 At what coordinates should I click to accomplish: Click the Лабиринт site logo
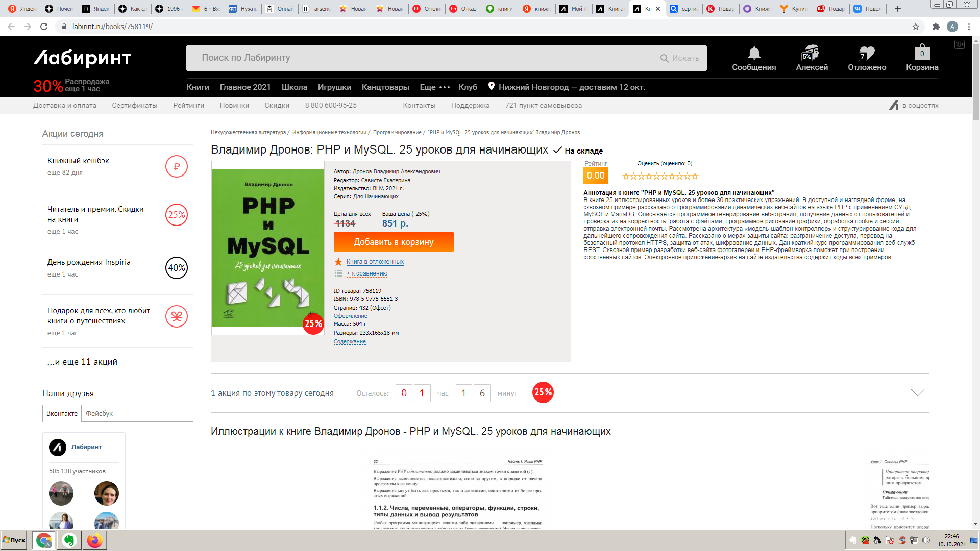tap(82, 58)
